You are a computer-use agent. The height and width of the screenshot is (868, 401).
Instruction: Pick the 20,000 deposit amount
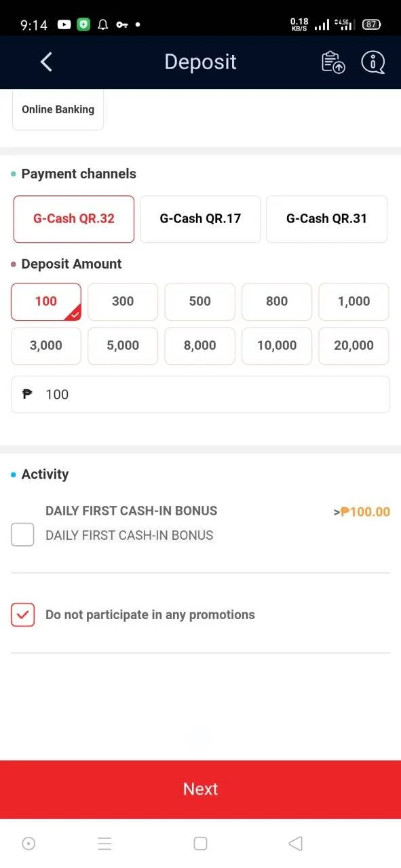click(x=354, y=346)
